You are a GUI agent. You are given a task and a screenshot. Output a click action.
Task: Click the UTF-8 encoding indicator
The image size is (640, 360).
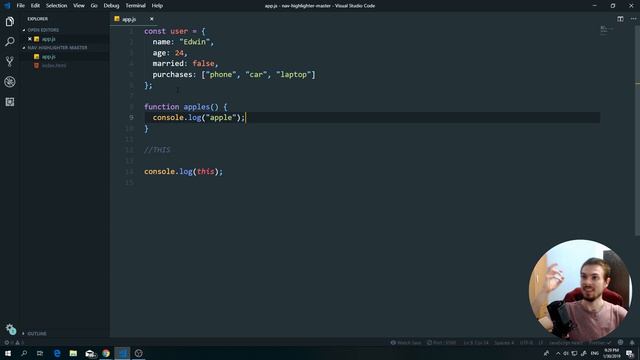527,343
